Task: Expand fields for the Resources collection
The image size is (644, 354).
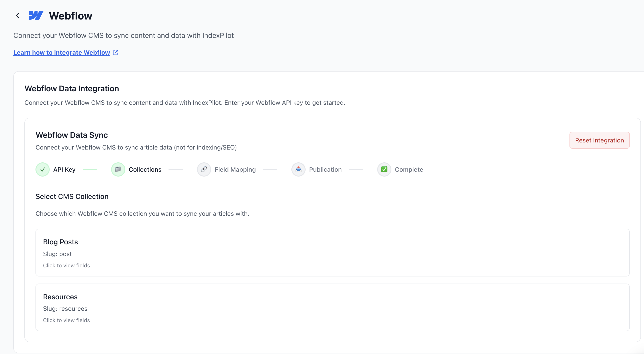Action: click(66, 320)
